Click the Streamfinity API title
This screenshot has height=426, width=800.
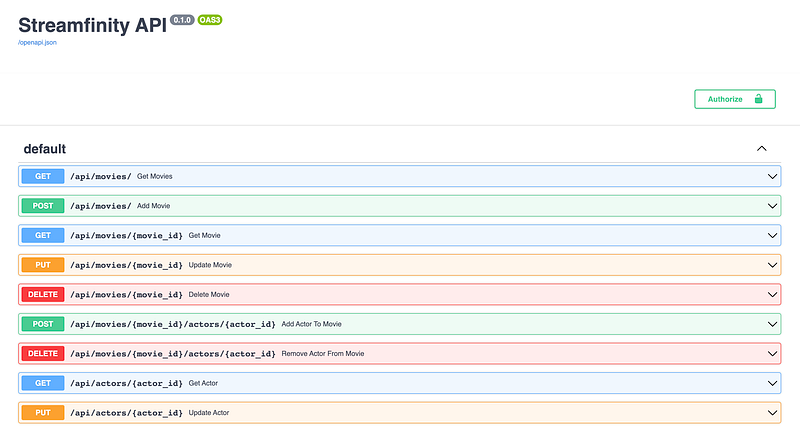tap(92, 25)
